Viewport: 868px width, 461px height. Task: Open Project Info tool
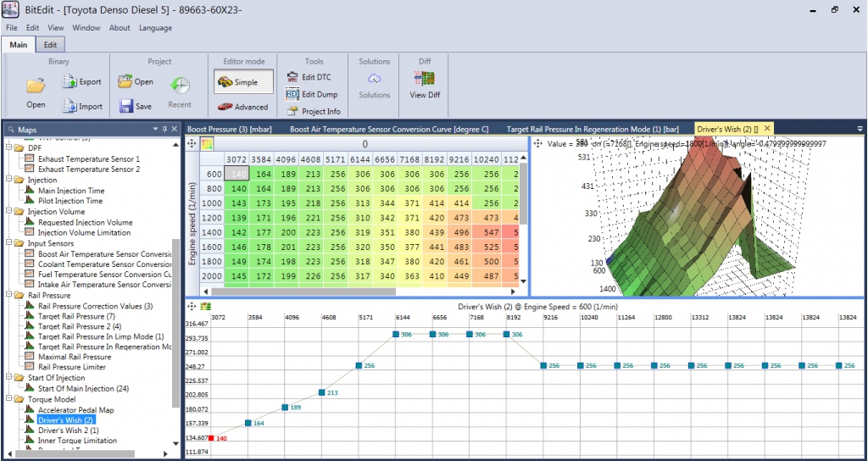point(314,111)
